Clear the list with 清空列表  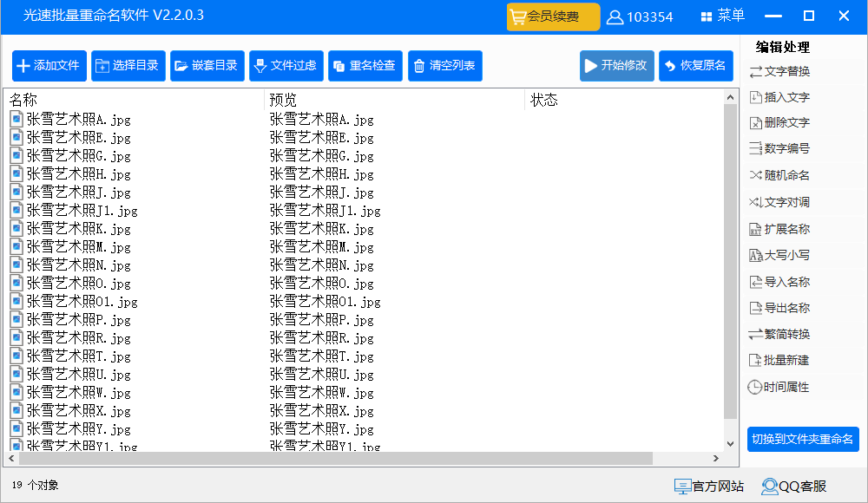[x=445, y=66]
